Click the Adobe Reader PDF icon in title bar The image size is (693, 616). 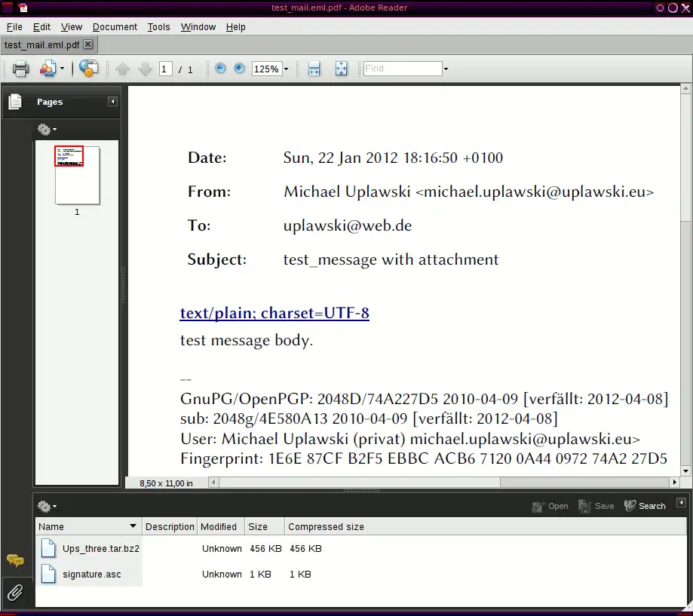pyautogui.click(x=23, y=8)
